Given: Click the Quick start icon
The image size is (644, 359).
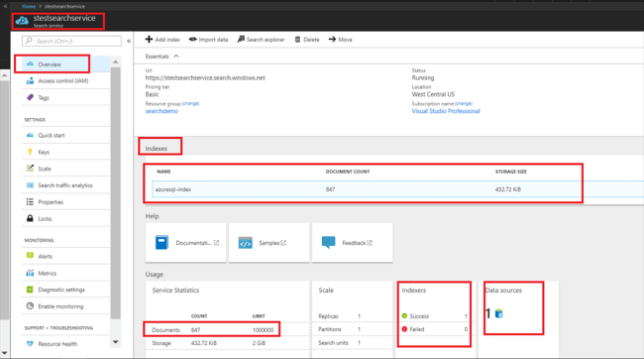Looking at the screenshot, I should pos(30,135).
